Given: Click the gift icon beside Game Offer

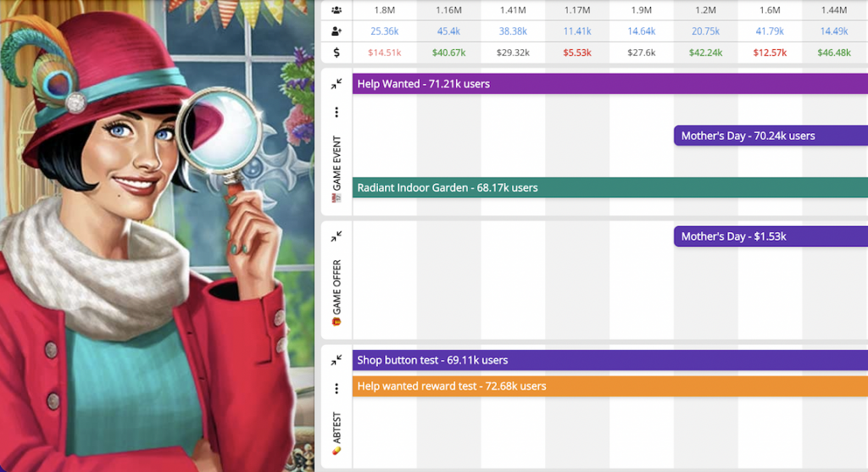Looking at the screenshot, I should pyautogui.click(x=337, y=321).
